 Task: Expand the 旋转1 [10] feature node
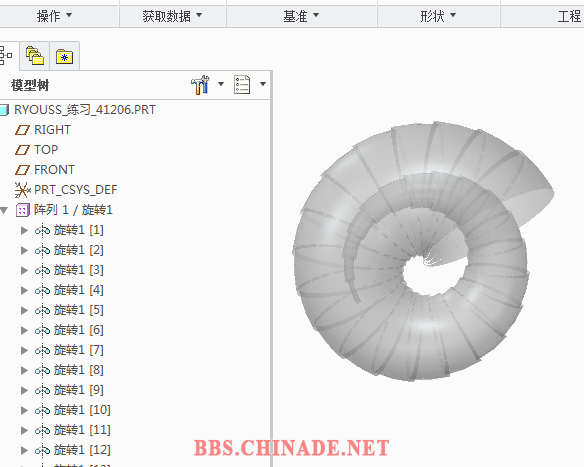(x=24, y=410)
